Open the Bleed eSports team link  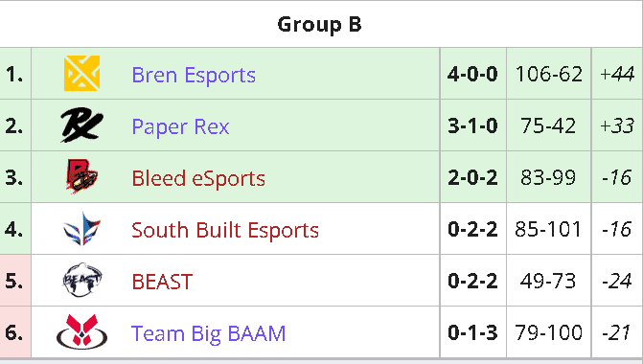(198, 178)
